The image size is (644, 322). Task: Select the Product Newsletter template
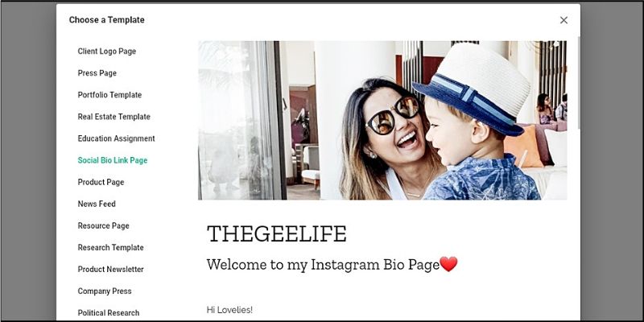(x=110, y=269)
